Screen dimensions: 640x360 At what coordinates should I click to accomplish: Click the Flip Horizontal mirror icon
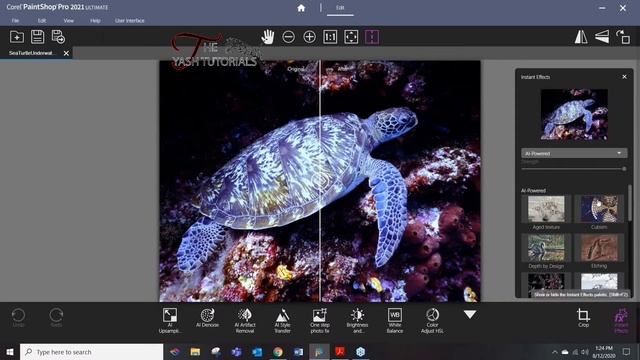[581, 37]
